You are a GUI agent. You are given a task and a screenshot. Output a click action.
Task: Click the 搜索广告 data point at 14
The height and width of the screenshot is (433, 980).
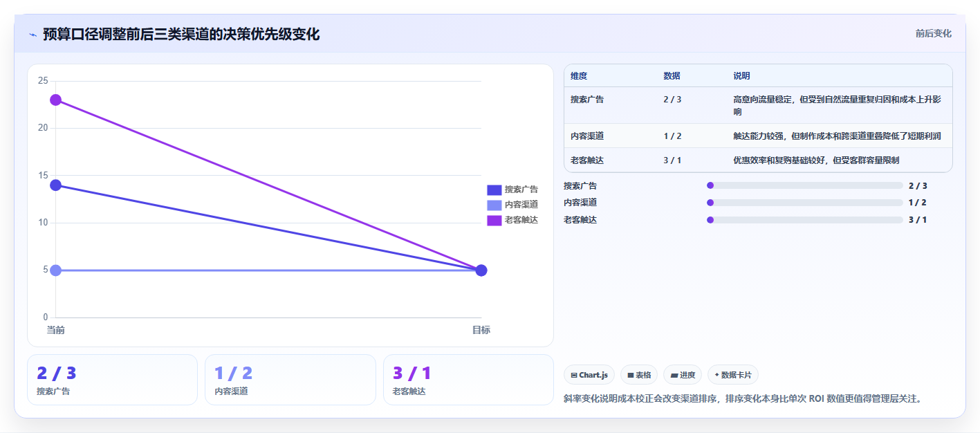pyautogui.click(x=55, y=185)
